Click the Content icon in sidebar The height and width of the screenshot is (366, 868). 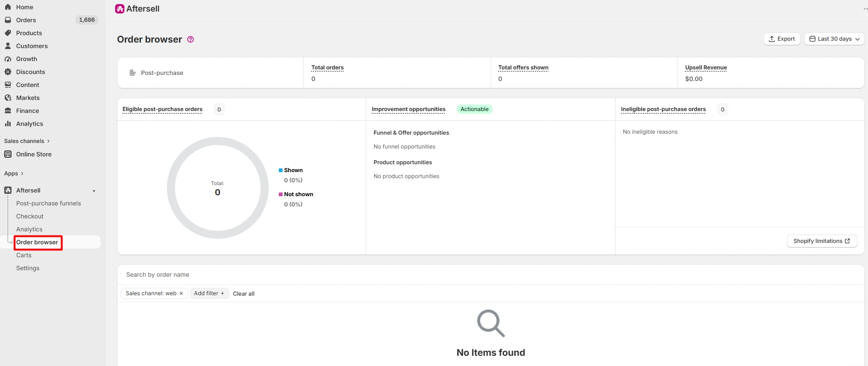(x=8, y=85)
